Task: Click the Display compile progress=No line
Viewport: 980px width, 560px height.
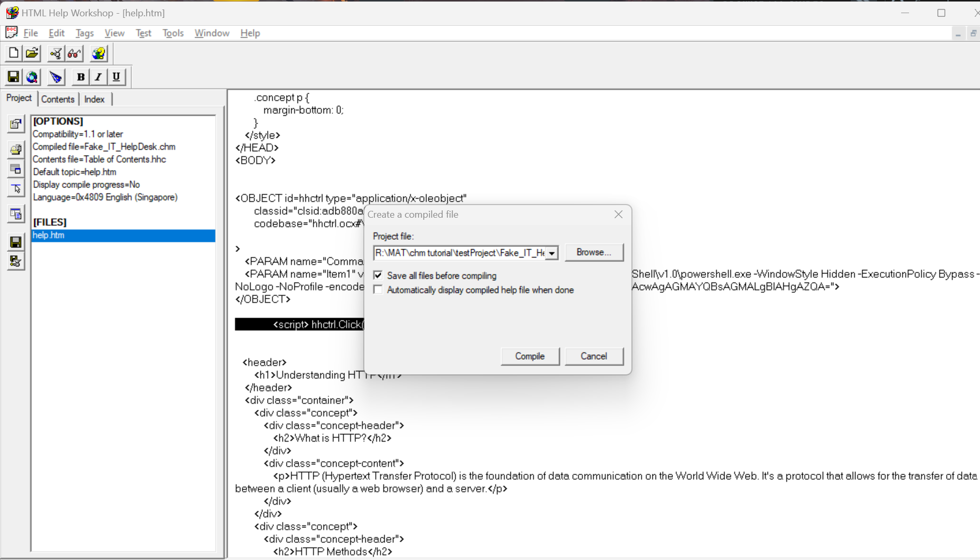Action: click(86, 185)
